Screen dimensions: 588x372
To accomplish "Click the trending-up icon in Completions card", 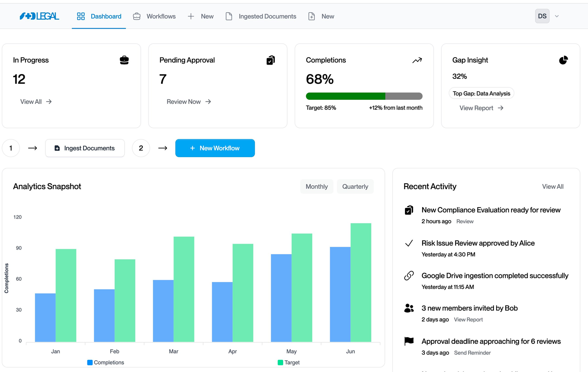I will 417,60.
